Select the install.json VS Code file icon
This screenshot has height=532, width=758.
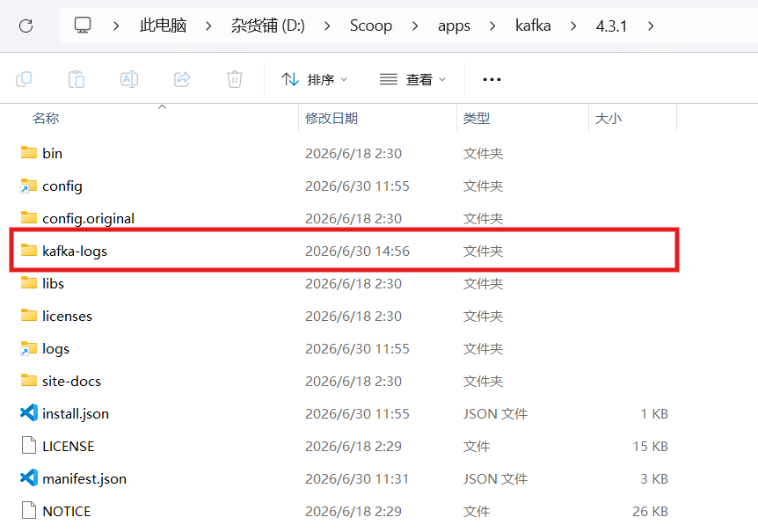tap(28, 413)
